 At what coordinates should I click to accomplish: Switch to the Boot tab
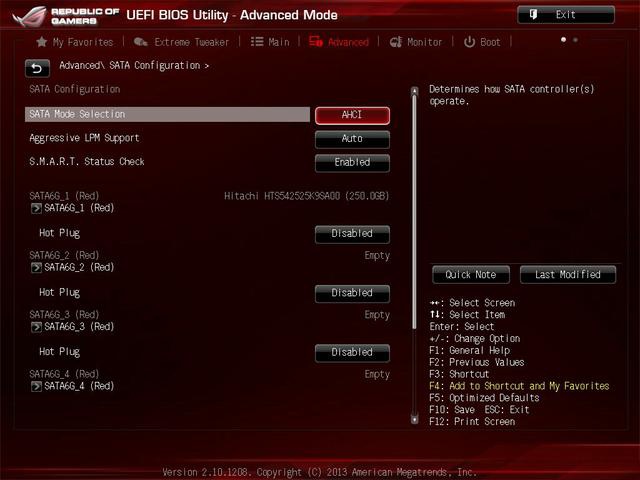(x=482, y=42)
